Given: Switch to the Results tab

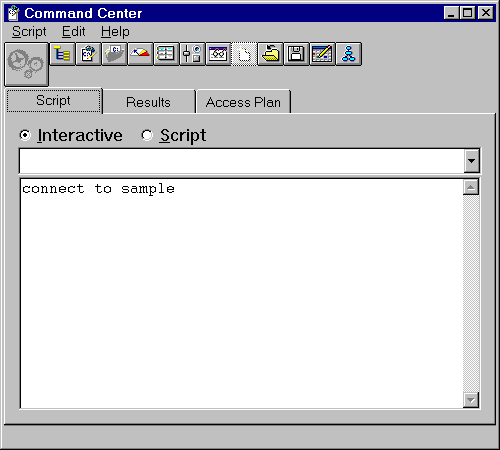Looking at the screenshot, I should [148, 102].
